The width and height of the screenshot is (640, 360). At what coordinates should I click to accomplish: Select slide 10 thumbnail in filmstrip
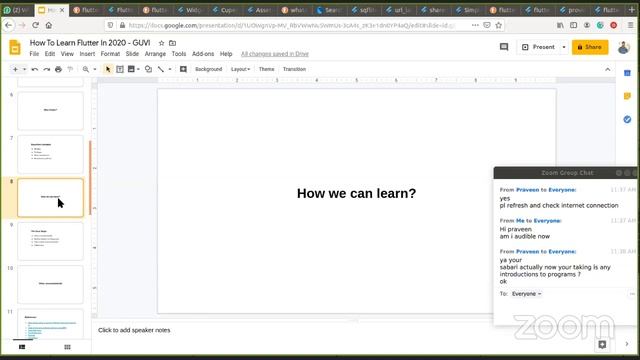pos(51,284)
